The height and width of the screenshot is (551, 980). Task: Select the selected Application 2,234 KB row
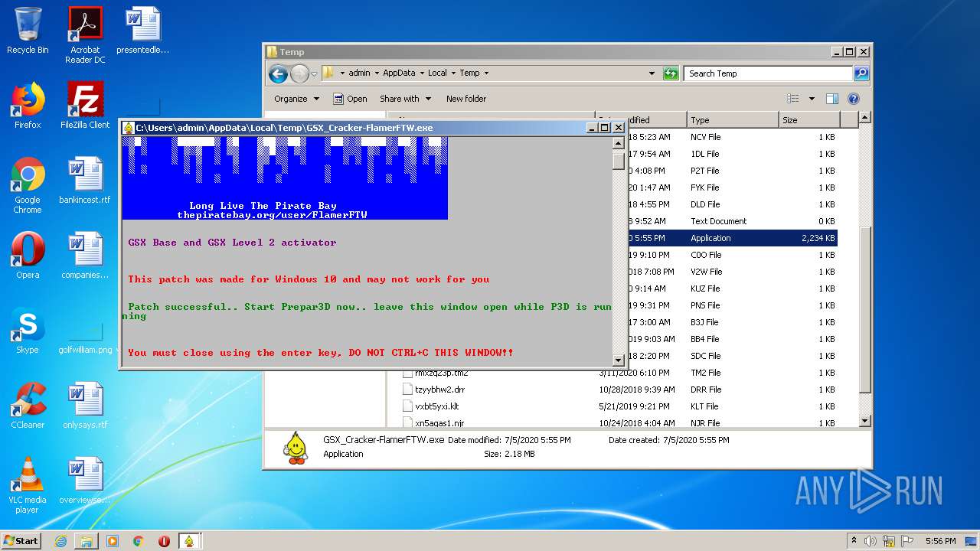click(733, 238)
